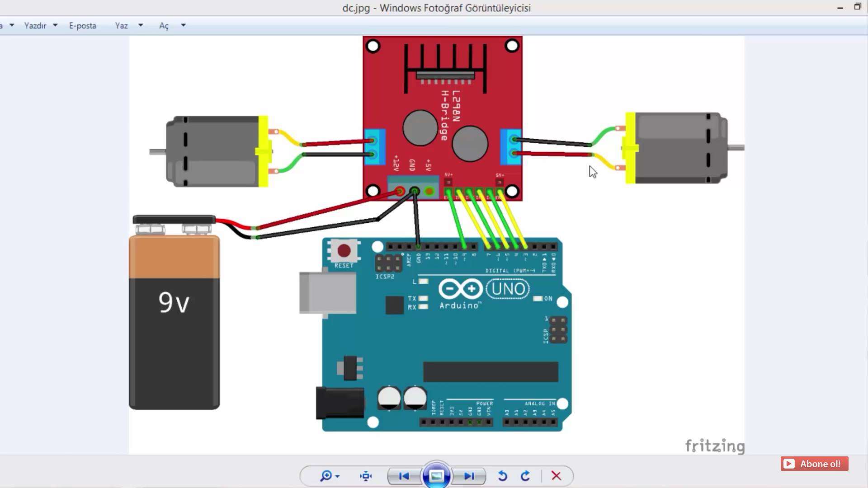Expand the Yazdır dropdown arrow

(55, 25)
